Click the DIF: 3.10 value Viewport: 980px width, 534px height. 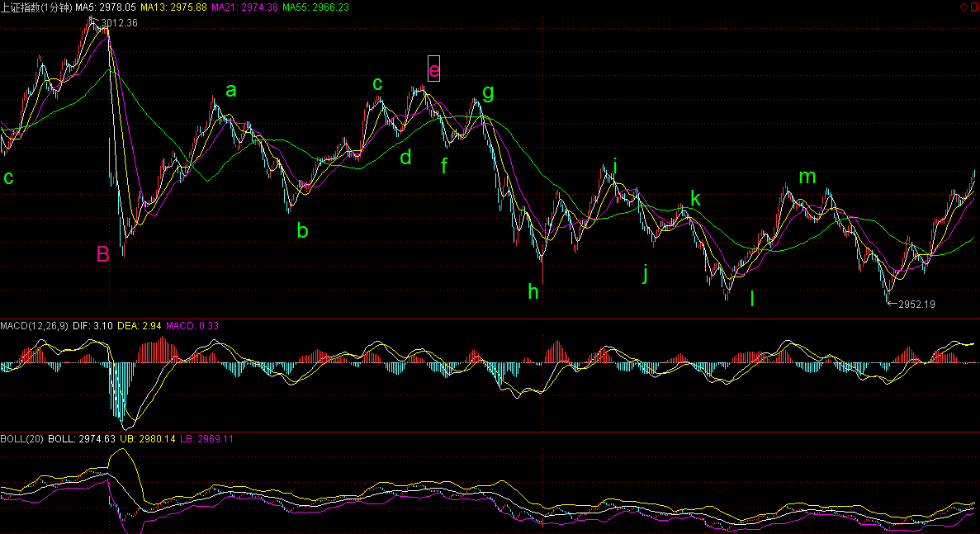[x=92, y=326]
